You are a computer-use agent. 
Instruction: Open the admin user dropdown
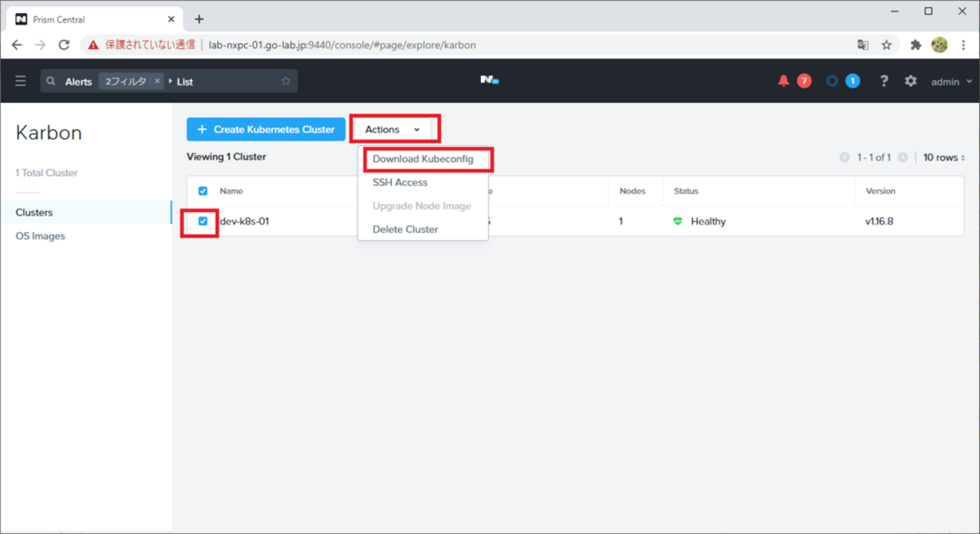pos(951,81)
